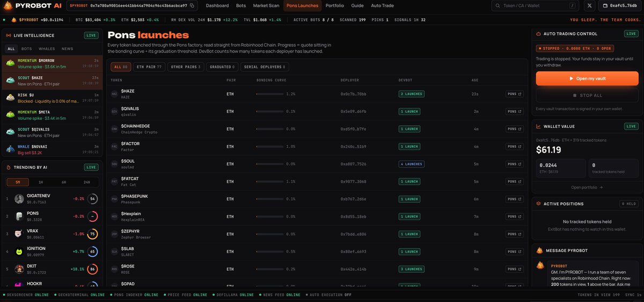Viewport: 644px width, 302px height.
Task: Filter launches by ALL 80
Action: (121, 67)
